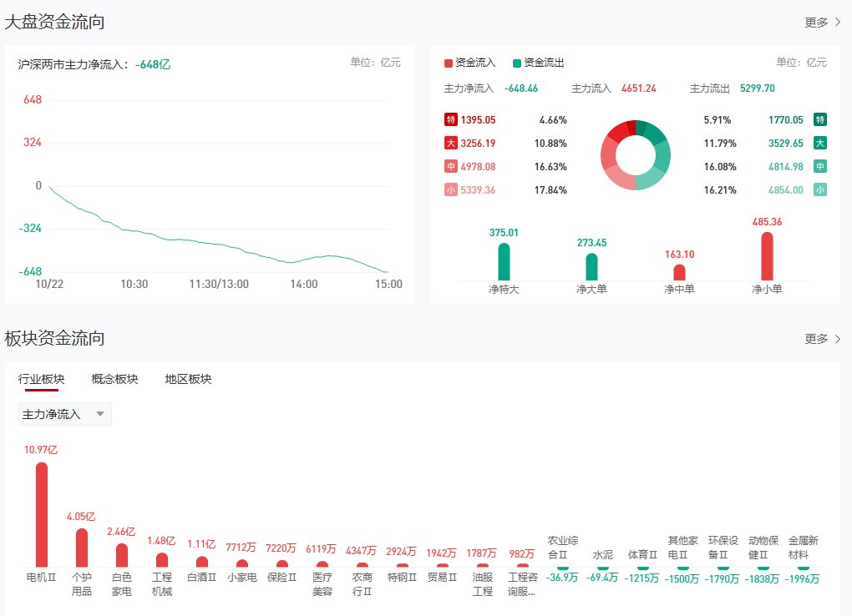Viewport: 852px width, 616px height.
Task: Click the green 中 outflow badge icon
Action: (820, 166)
